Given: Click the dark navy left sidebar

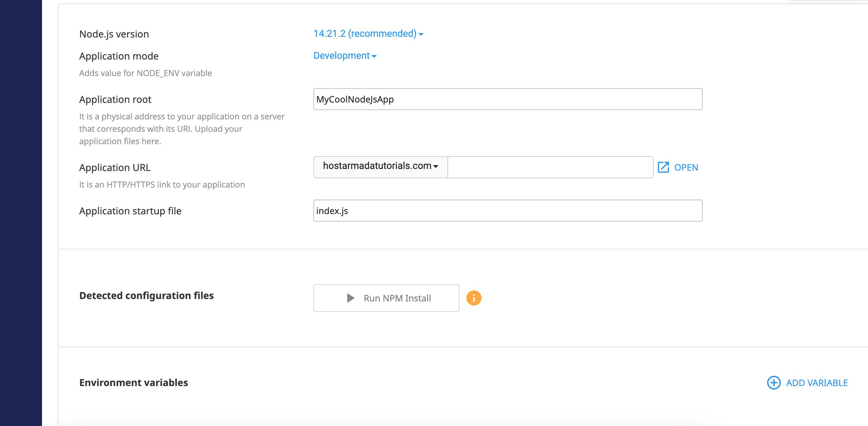Looking at the screenshot, I should click(x=21, y=213).
